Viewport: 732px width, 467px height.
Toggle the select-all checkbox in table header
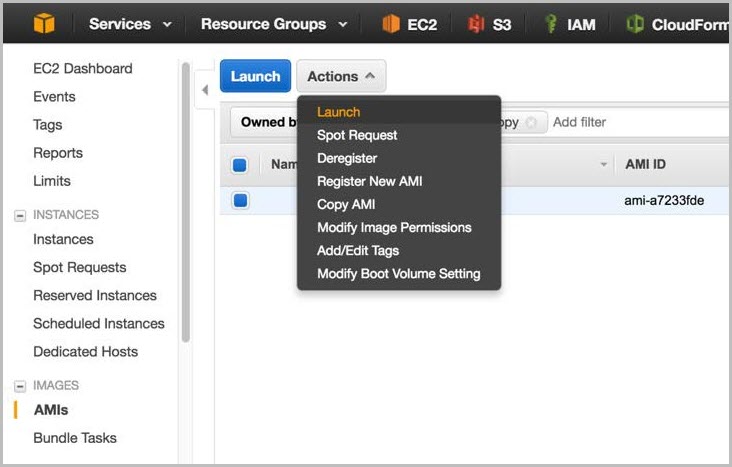(x=240, y=165)
